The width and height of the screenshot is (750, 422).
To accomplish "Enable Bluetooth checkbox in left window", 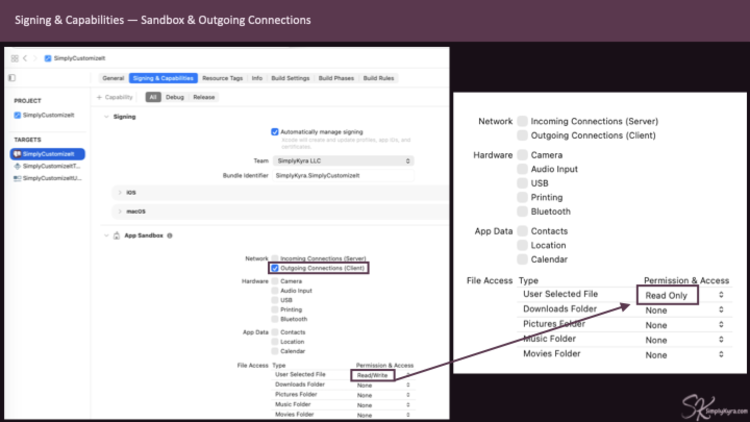I will (275, 319).
